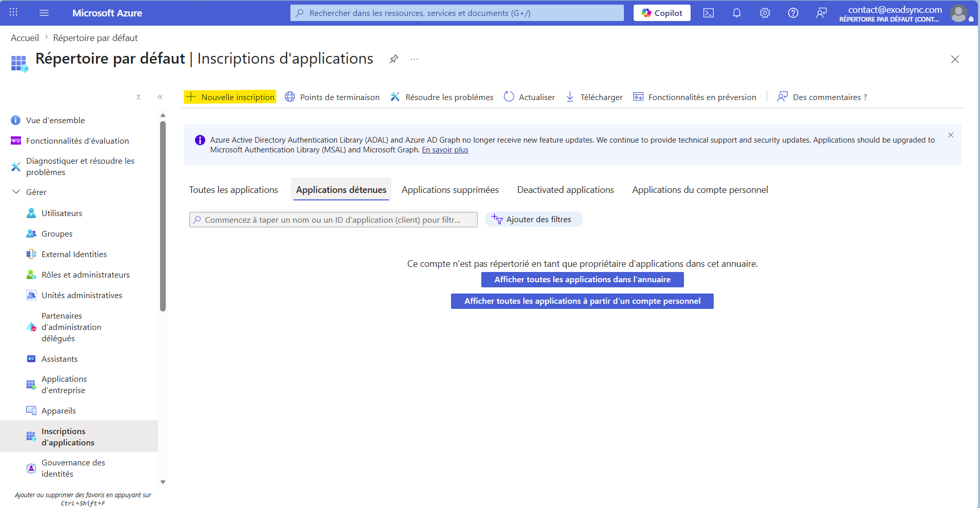Image resolution: width=980 pixels, height=508 pixels.
Task: Open the help question mark icon
Action: [793, 13]
